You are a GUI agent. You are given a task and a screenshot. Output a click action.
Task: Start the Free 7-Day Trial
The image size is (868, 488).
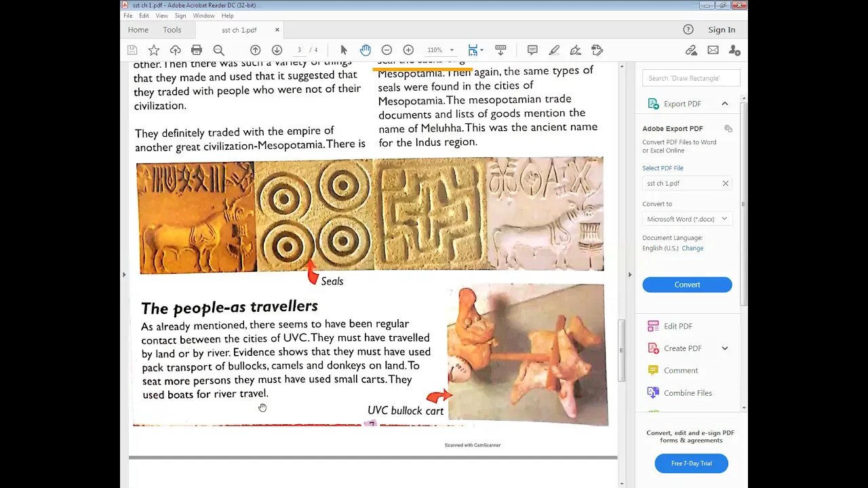tap(691, 464)
